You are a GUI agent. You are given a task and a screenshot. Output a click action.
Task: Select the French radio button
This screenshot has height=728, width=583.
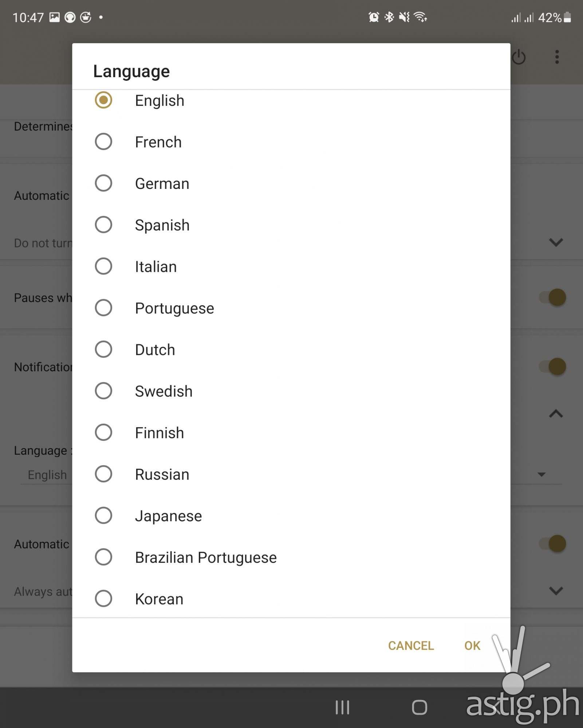pyautogui.click(x=103, y=142)
